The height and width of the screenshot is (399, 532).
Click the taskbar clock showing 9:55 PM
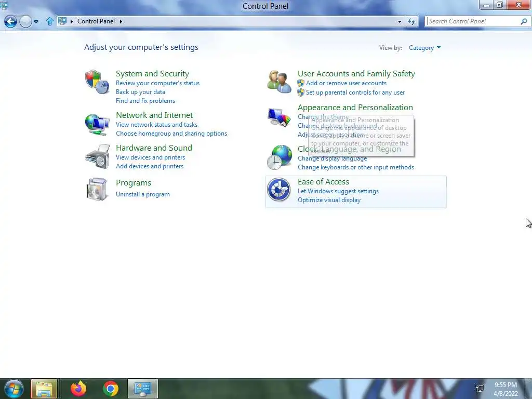[x=506, y=385]
